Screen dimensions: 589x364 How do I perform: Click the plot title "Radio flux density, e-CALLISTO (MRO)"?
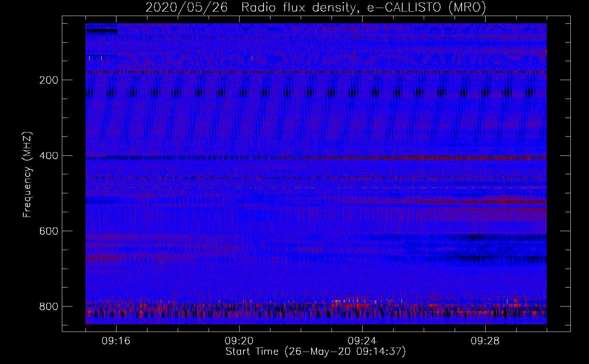[x=364, y=8]
